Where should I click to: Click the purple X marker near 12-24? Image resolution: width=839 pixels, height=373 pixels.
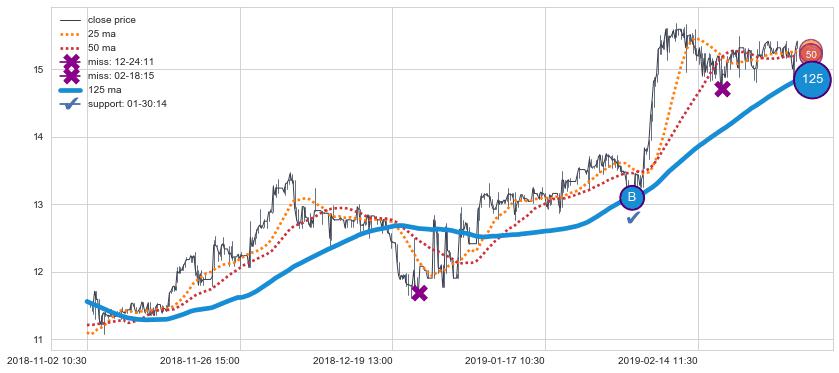[x=420, y=293]
